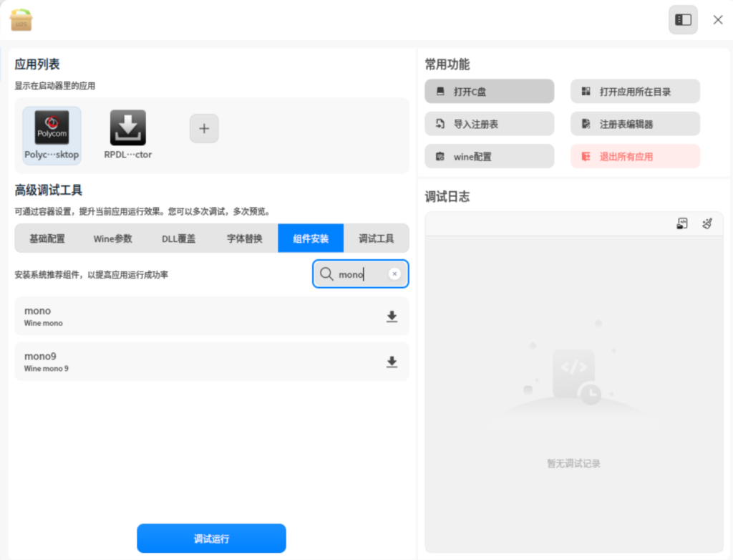The image size is (733, 560).
Task: Download the mono component
Action: tap(392, 317)
